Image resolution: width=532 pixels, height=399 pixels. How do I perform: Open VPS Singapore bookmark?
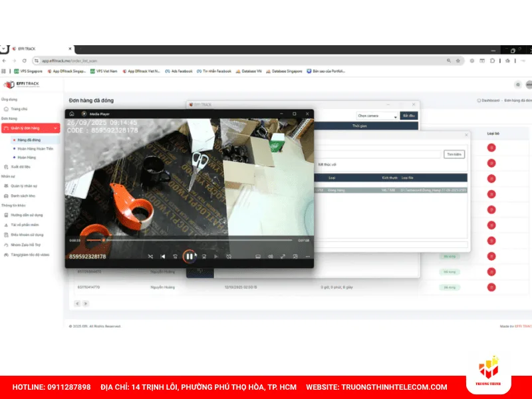(x=28, y=71)
